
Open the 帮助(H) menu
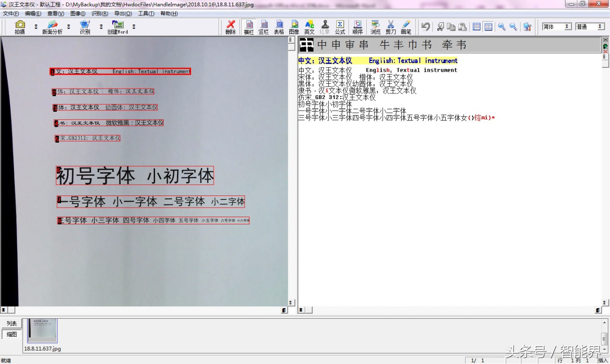pos(169,13)
